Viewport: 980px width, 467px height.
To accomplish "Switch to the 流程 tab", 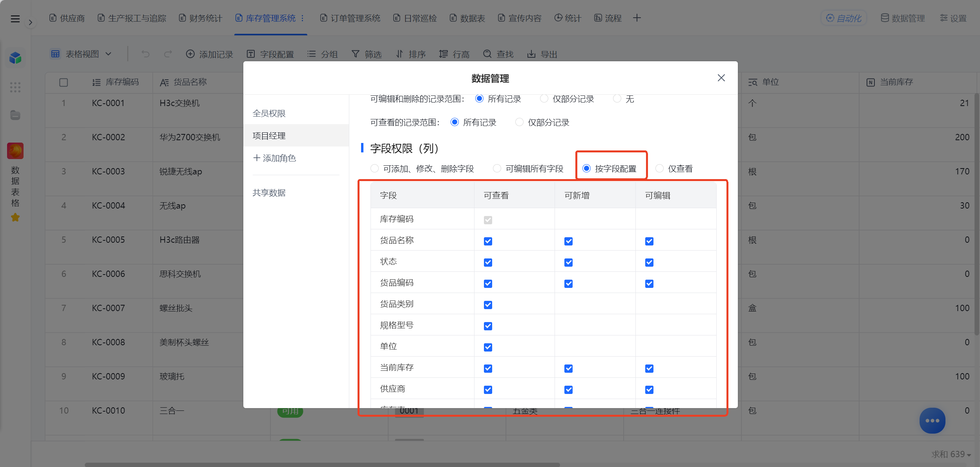I will pyautogui.click(x=608, y=18).
